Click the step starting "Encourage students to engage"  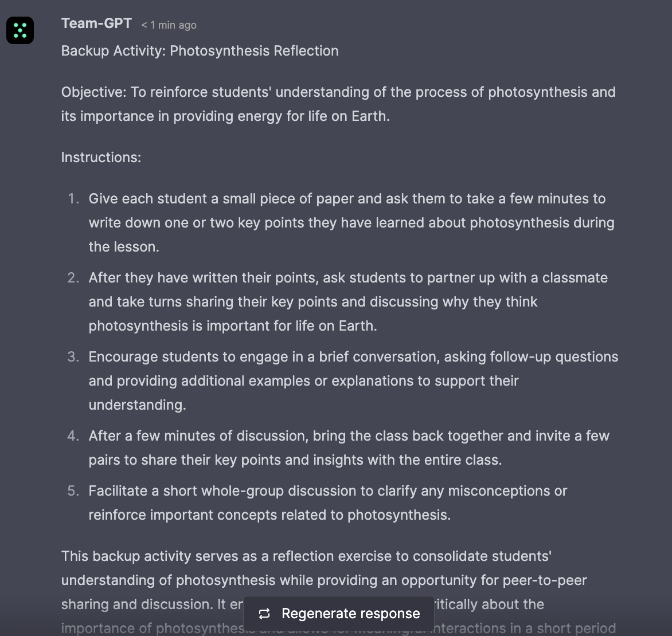pos(353,381)
